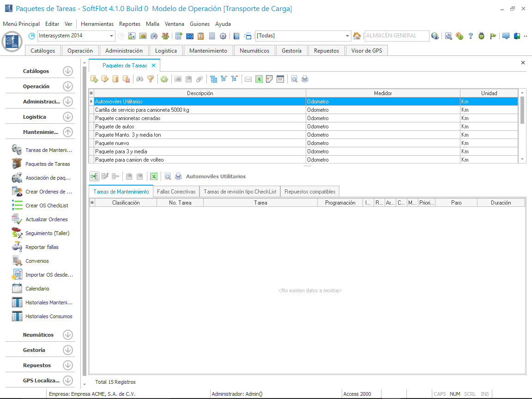Export package list to Excel
Screen dimensions: 532x399
[259, 79]
